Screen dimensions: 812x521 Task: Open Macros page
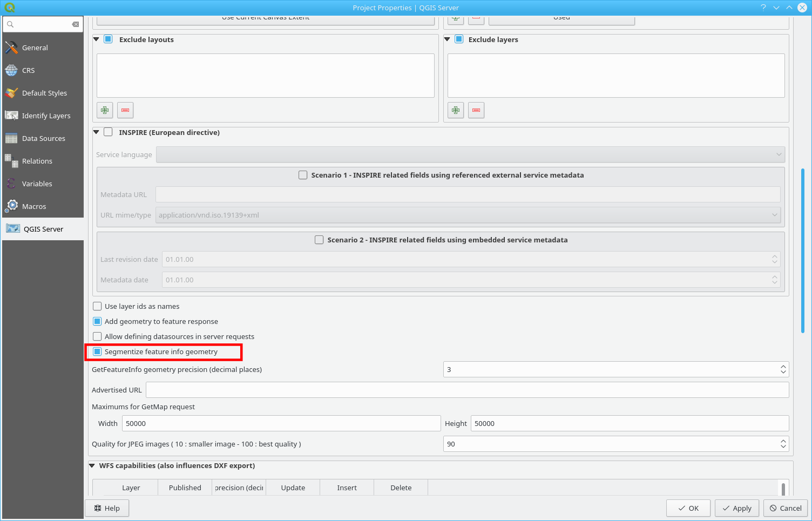coord(43,206)
